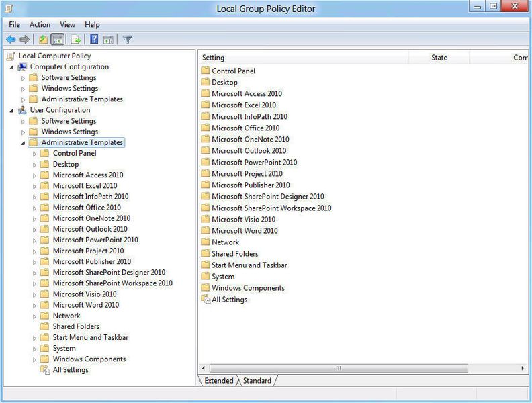This screenshot has height=403, width=532.
Task: Select Desktop in the tree
Action: click(x=66, y=164)
